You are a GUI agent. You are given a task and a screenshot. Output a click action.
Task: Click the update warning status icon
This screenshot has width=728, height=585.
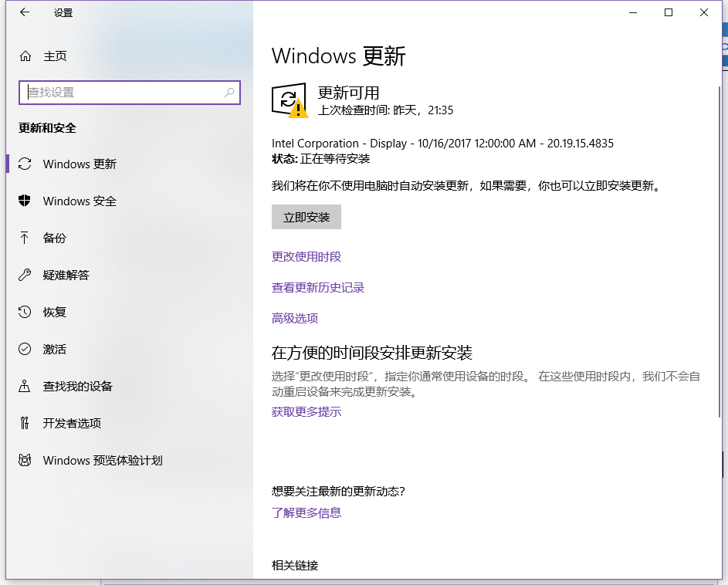290,100
